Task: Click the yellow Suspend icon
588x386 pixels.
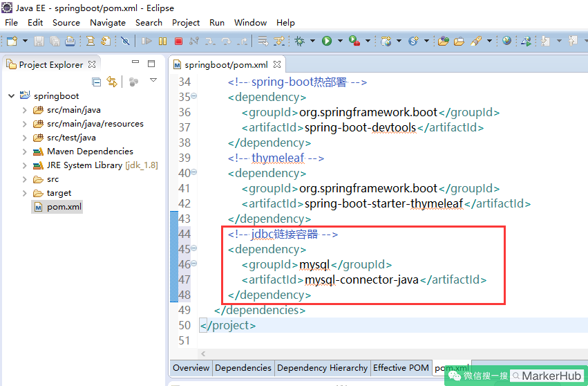Action: point(162,41)
